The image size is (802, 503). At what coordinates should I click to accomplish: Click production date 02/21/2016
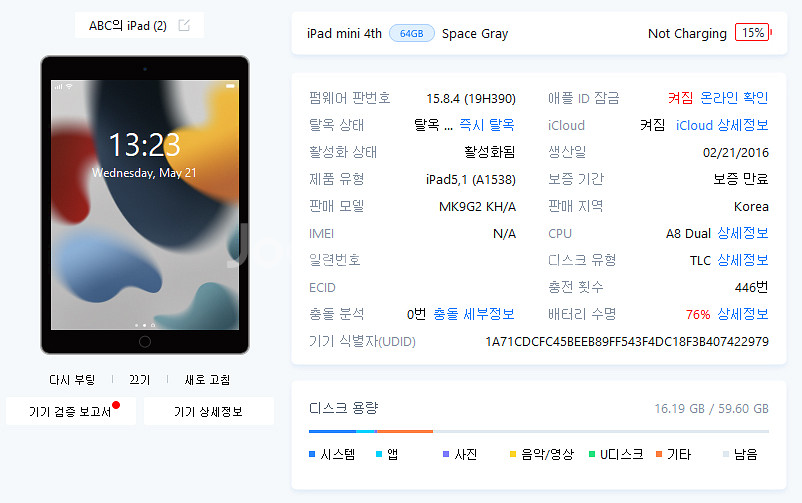click(736, 152)
